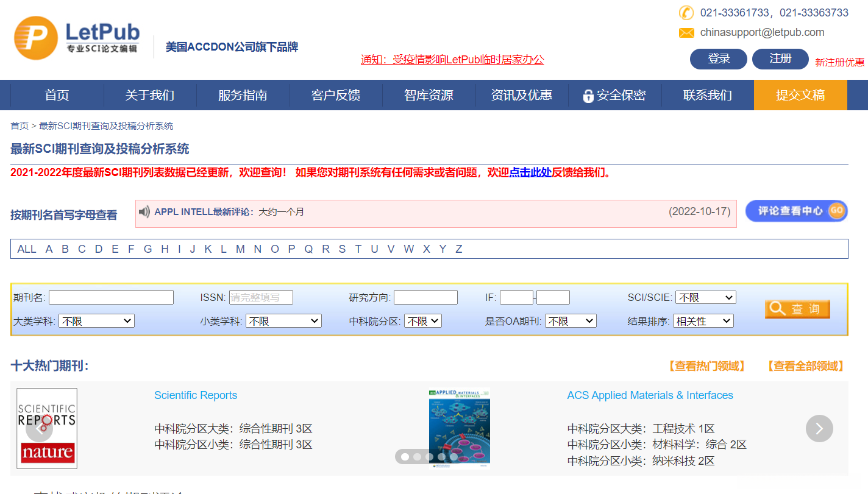Open the 客户反馈 menu item
Viewport: 868px width, 494px height.
[336, 95]
